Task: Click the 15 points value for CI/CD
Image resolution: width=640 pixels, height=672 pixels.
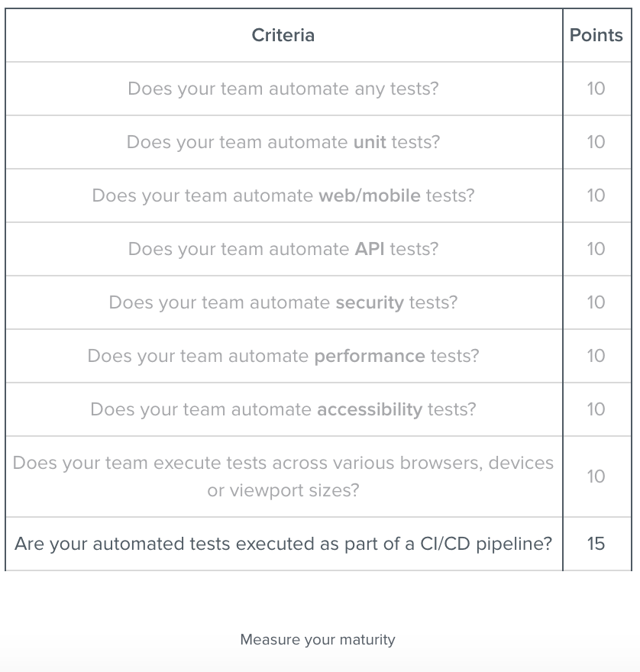Action: [596, 544]
